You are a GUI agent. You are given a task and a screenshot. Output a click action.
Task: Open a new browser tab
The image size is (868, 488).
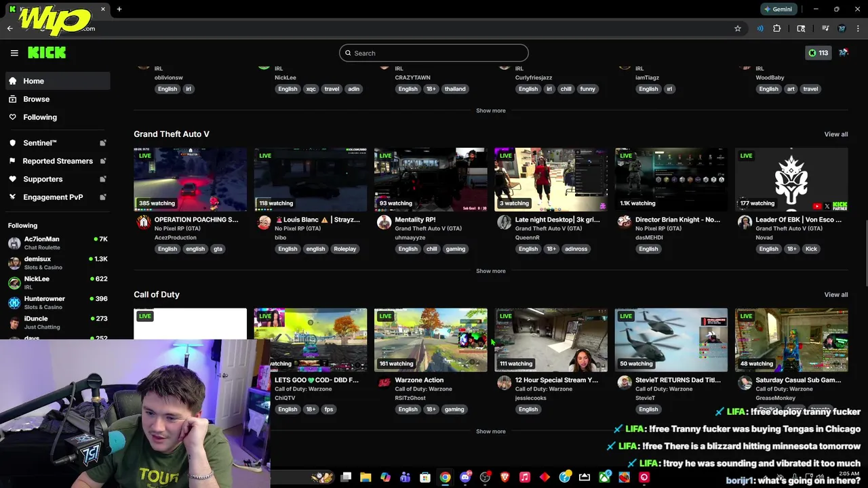[x=119, y=9]
